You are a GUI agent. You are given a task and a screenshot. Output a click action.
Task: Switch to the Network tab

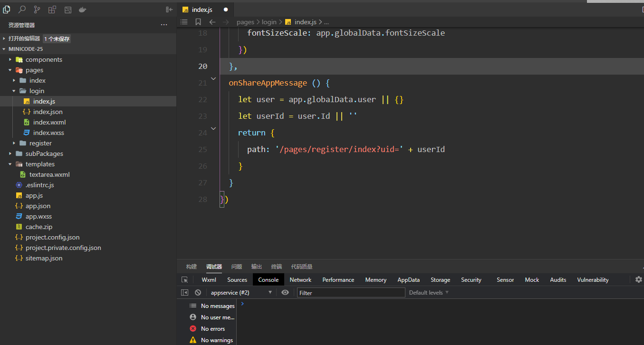300,280
